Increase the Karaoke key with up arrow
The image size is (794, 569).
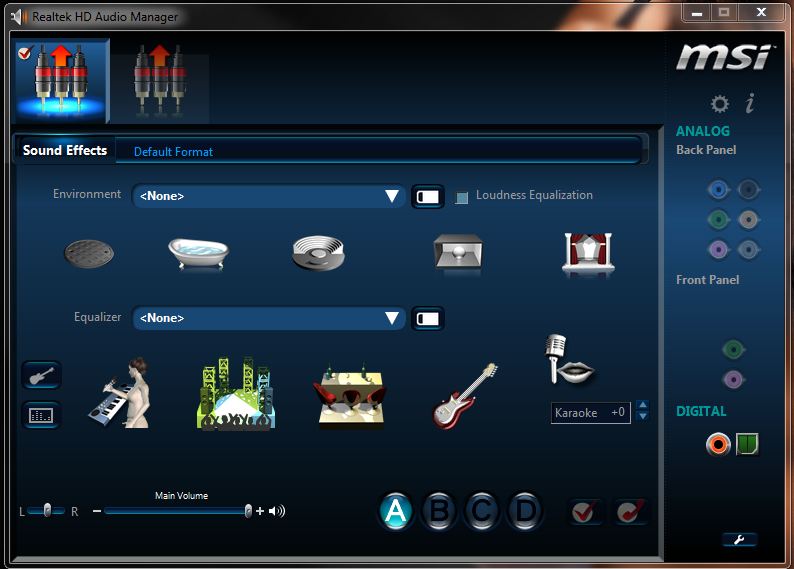pos(643,405)
